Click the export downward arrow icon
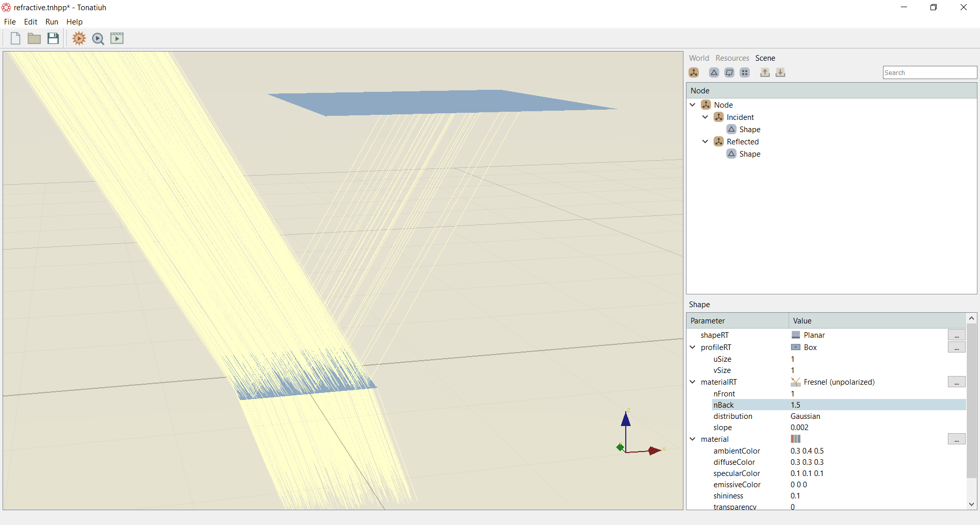The width and height of the screenshot is (980, 525). [780, 72]
